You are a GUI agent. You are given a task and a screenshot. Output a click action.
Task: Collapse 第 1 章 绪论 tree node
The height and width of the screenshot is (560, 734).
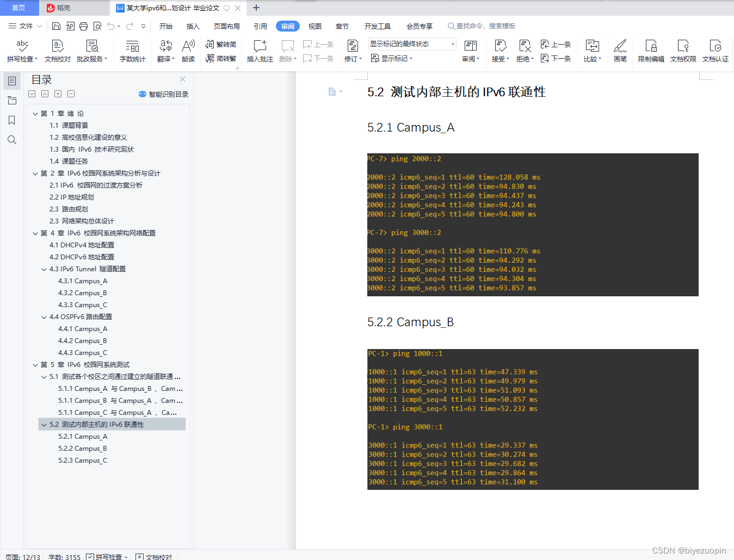tap(35, 114)
